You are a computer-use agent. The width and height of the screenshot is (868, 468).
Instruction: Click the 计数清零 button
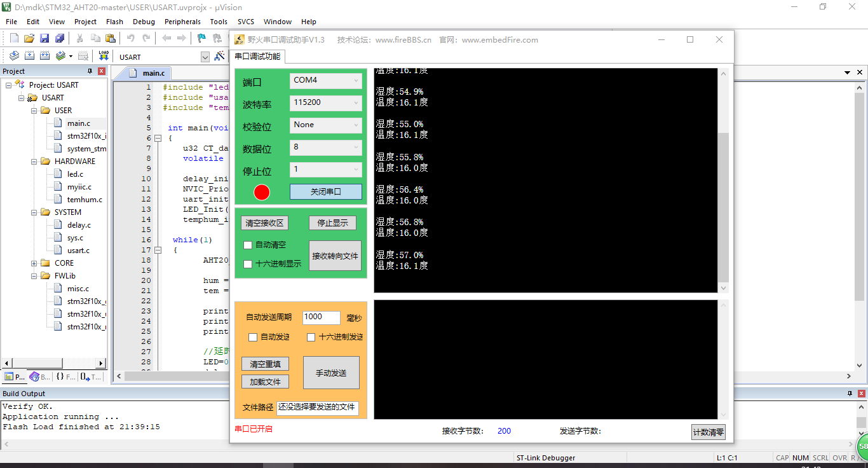(708, 432)
